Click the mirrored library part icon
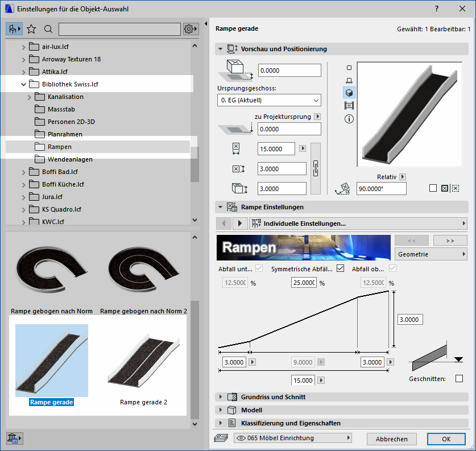 456,188
